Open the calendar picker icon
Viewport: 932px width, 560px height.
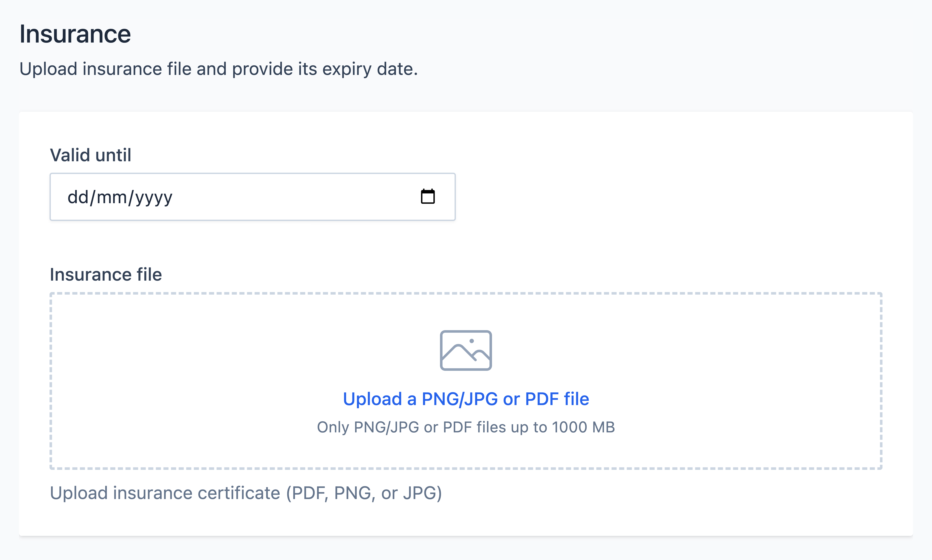tap(427, 197)
